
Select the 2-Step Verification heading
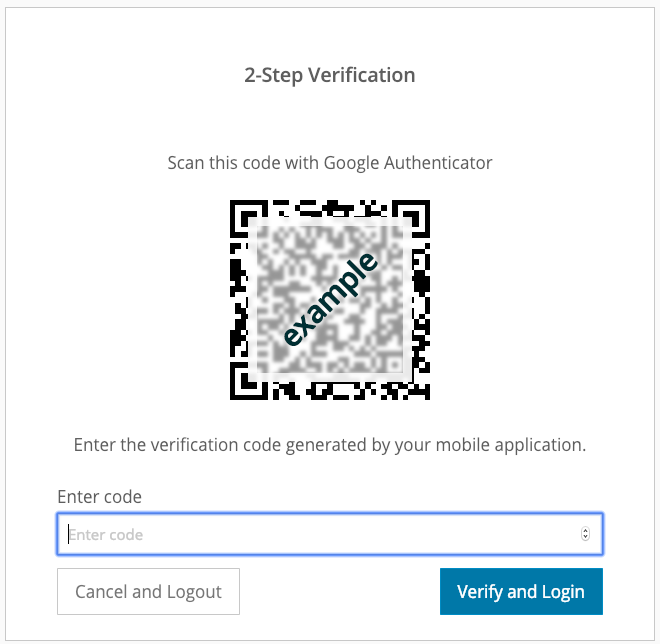[330, 75]
